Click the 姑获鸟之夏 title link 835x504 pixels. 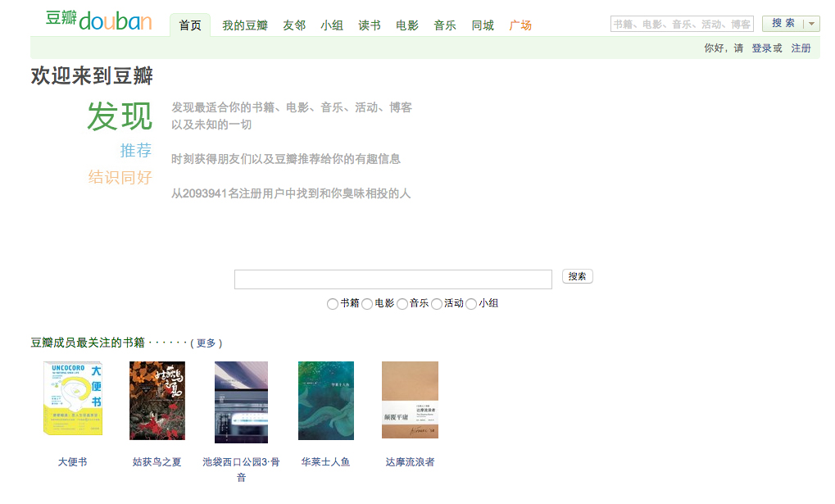click(x=157, y=462)
